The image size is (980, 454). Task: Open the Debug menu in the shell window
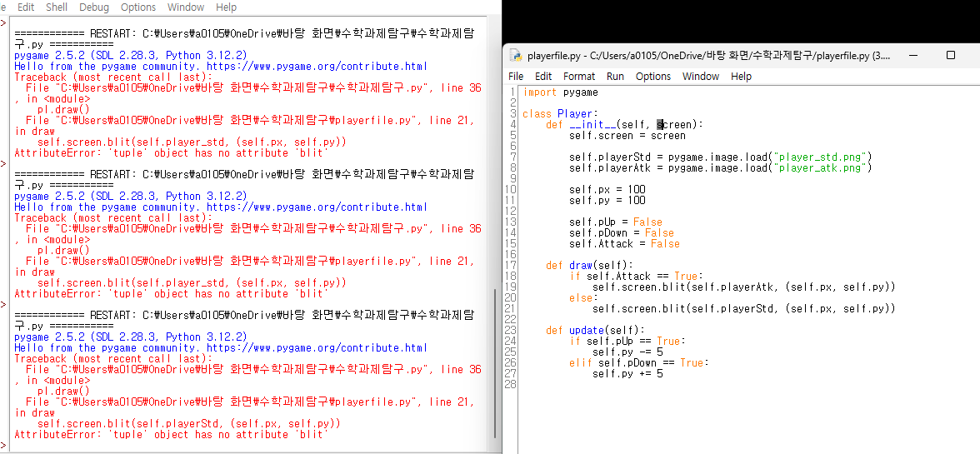pyautogui.click(x=93, y=7)
